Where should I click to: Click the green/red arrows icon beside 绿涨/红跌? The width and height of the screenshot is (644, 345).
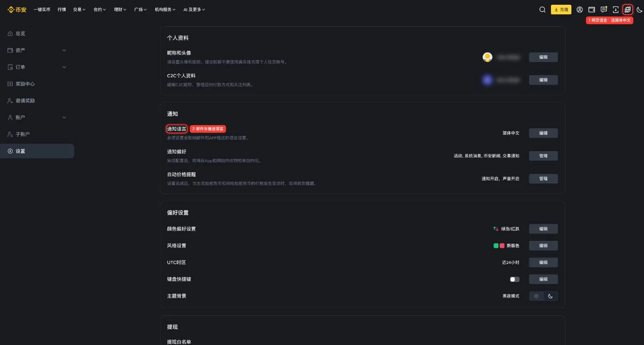tap(496, 229)
